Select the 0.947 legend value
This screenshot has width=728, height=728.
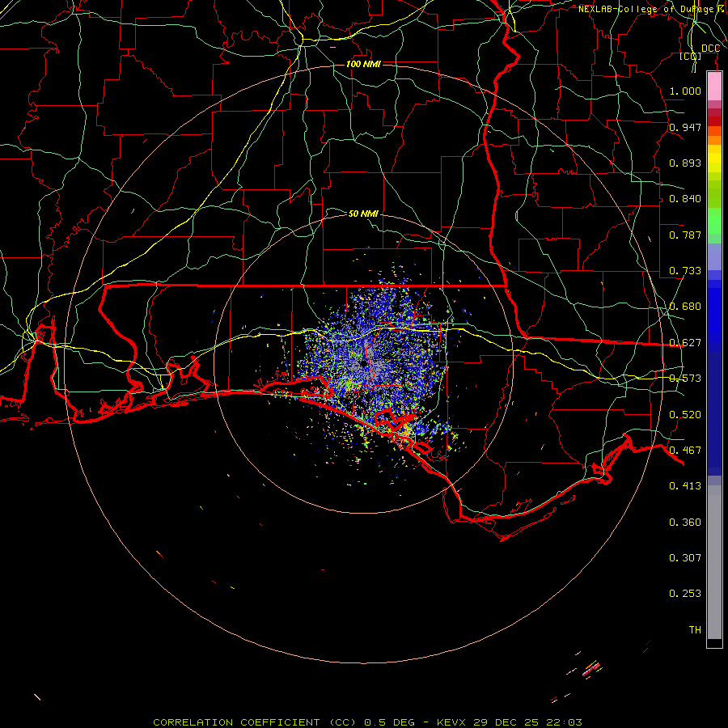click(685, 127)
